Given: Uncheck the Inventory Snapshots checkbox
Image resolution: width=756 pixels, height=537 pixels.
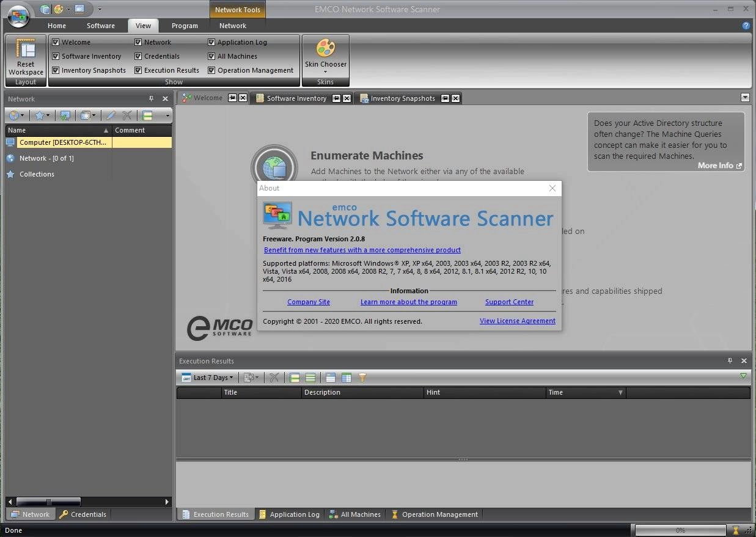Looking at the screenshot, I should (56, 70).
